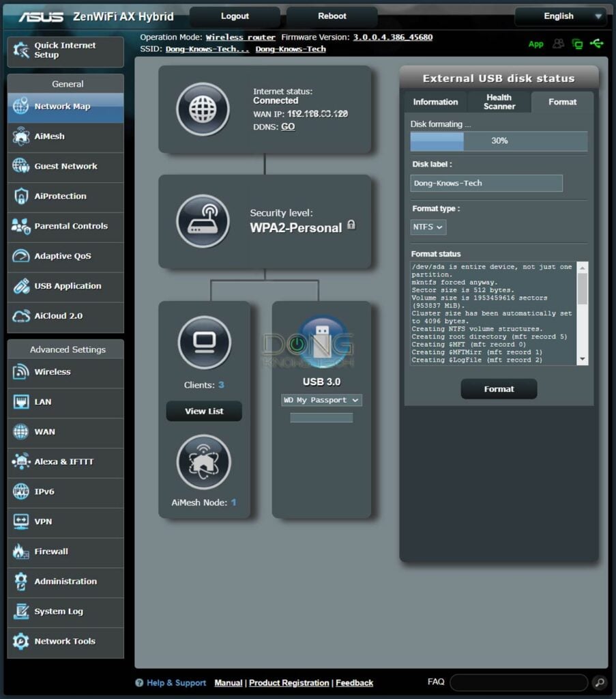The image size is (616, 699).
Task: Open the Firmware Version link
Action: coord(393,37)
